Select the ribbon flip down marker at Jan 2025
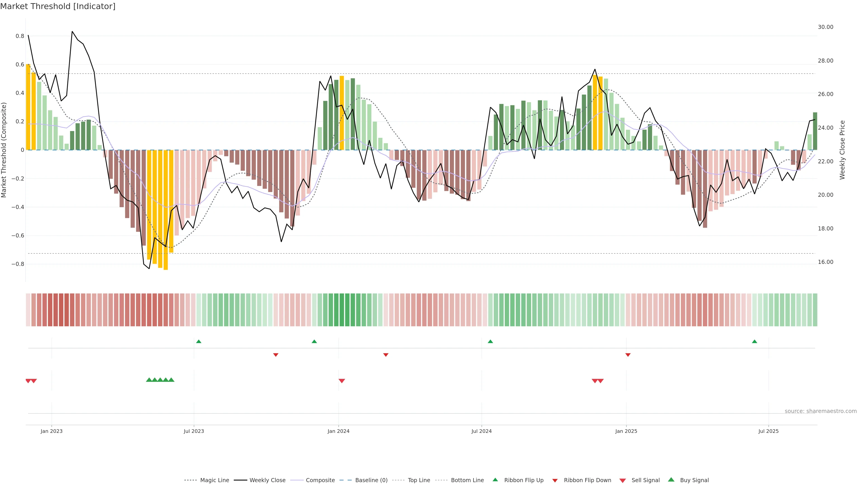This screenshot has height=488, width=868. [628, 355]
